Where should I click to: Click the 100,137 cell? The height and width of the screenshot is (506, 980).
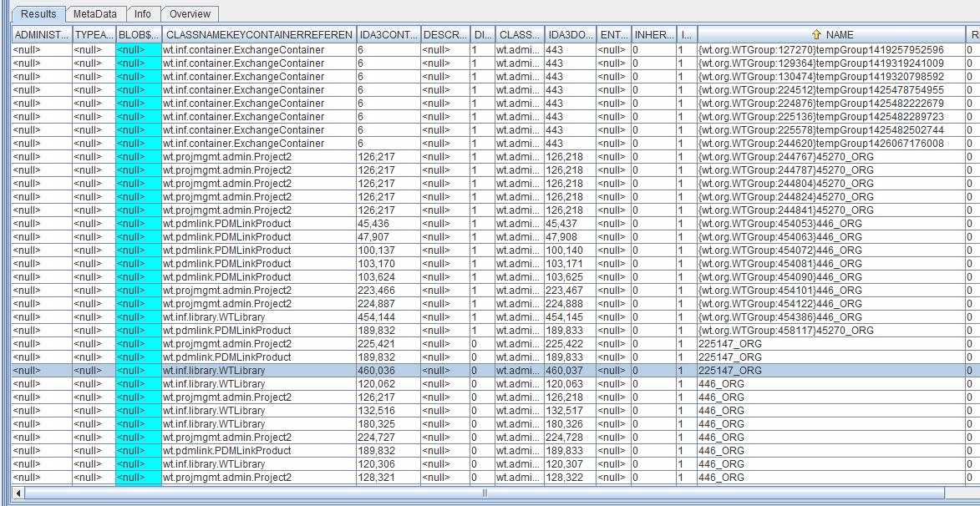(388, 250)
